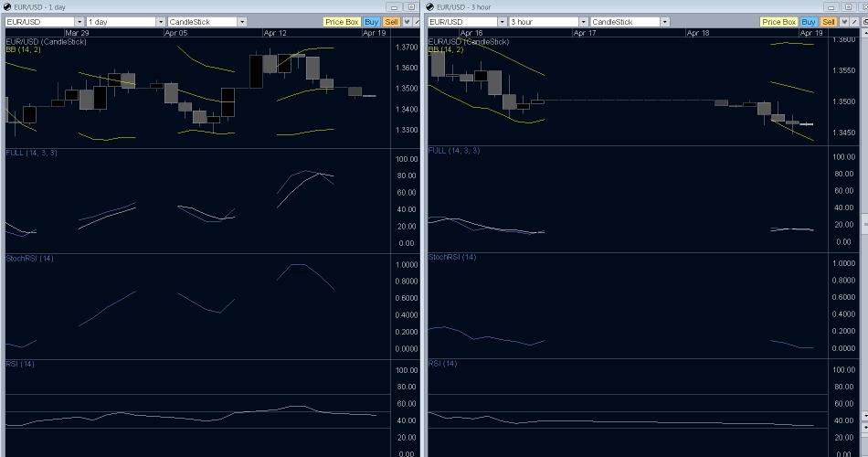Image resolution: width=868 pixels, height=457 pixels.
Task: Click the 1.3300 price level on the 1 day chart
Action: [407, 130]
